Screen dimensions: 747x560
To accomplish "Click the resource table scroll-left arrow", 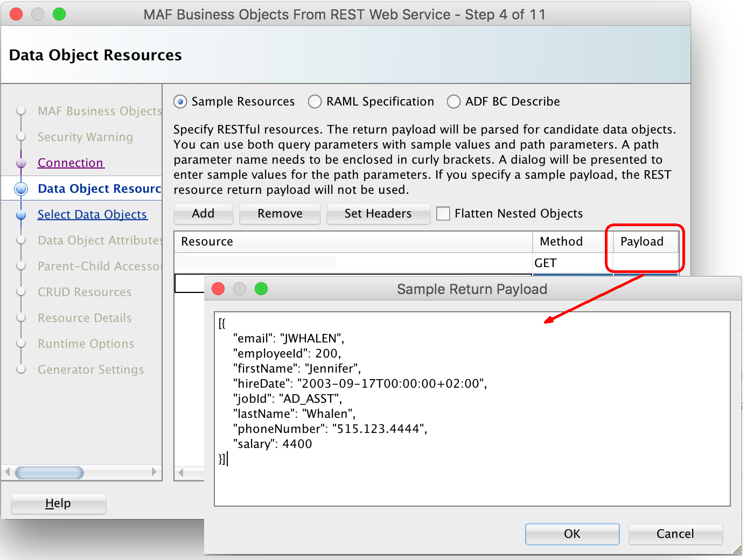I will tap(181, 473).
